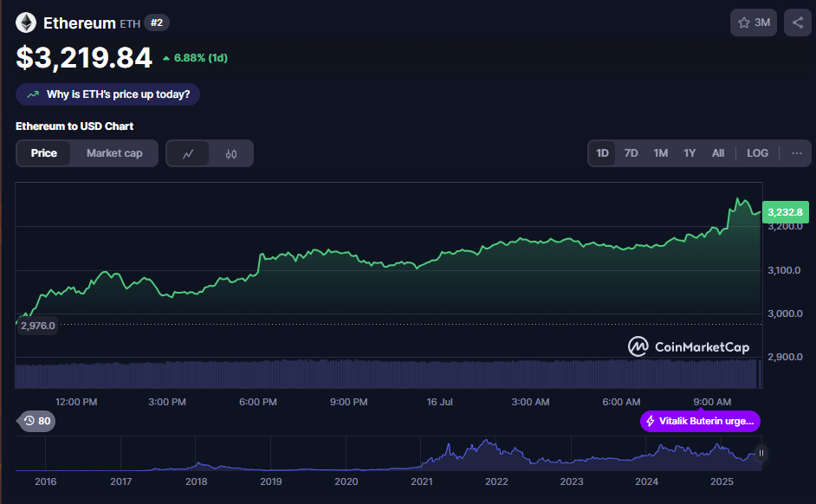The image size is (816, 504).
Task: Click the current price label 3,232.8
Action: 786,212
